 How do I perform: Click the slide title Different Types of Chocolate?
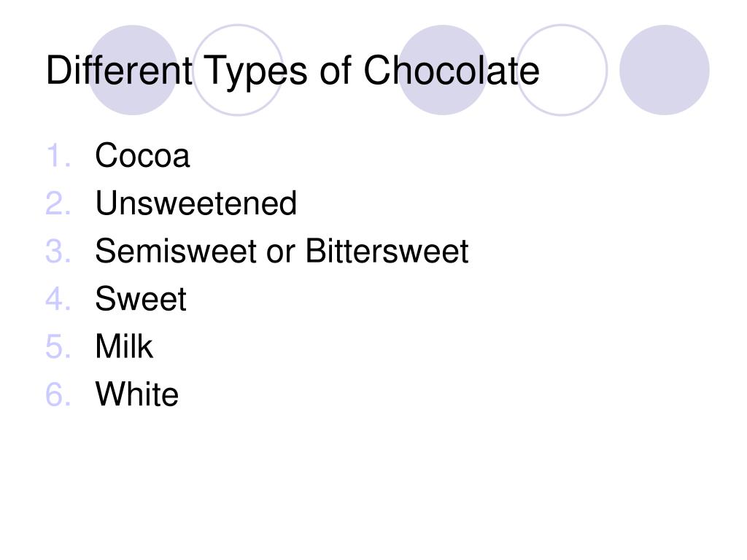[x=293, y=71]
